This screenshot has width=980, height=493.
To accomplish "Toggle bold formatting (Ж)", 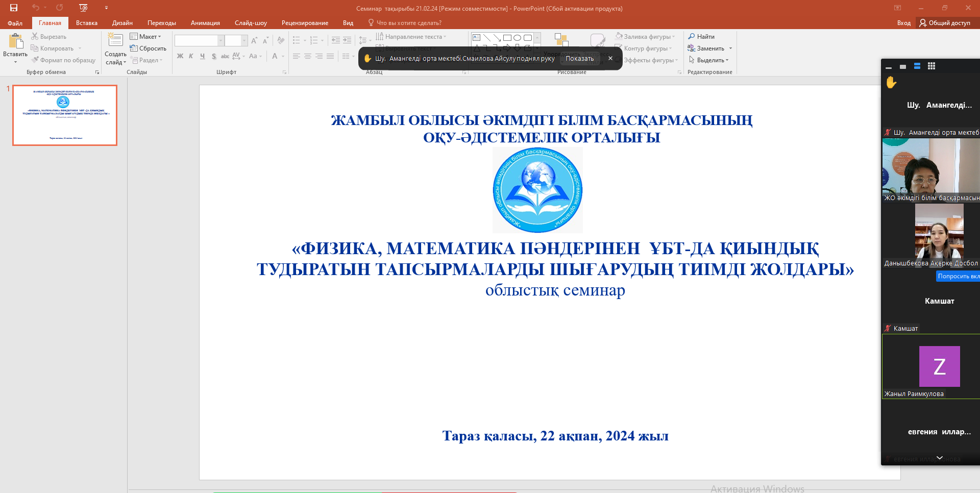I will [180, 56].
